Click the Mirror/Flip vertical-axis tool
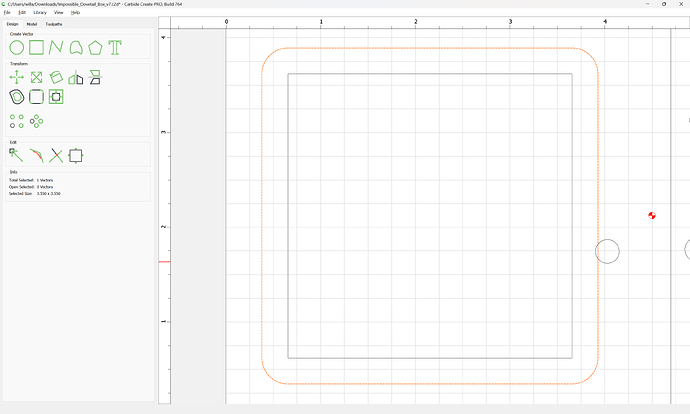Image resolution: width=690 pixels, height=414 pixels. point(76,77)
